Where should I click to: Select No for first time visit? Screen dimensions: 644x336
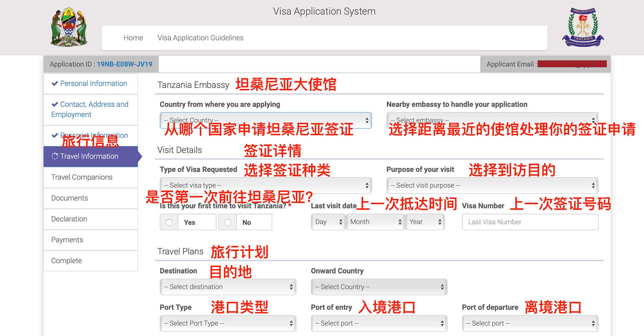[x=228, y=222]
